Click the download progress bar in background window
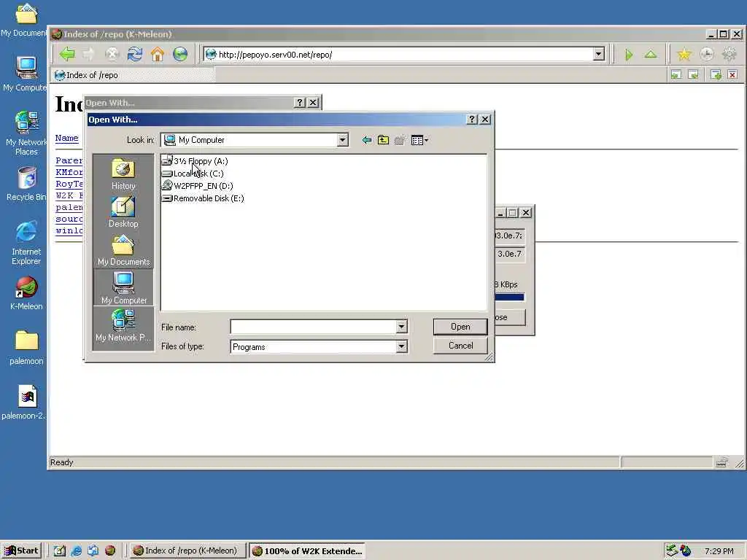 tap(510, 297)
